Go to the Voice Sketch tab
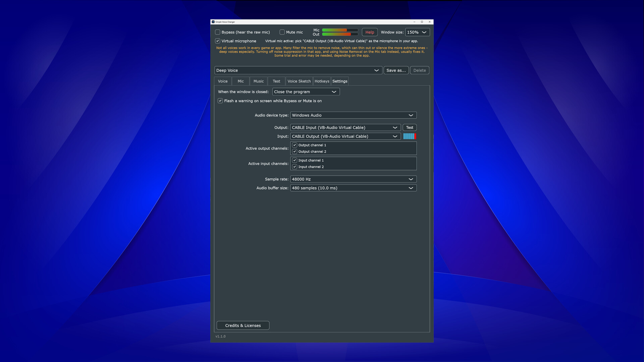The image size is (644, 362). (299, 81)
